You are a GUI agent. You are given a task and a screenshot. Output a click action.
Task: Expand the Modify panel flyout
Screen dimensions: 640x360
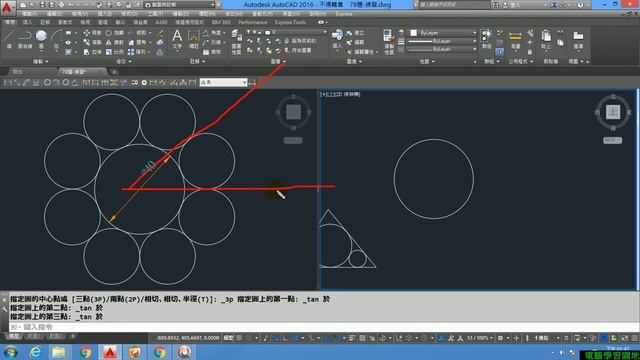[x=124, y=61]
